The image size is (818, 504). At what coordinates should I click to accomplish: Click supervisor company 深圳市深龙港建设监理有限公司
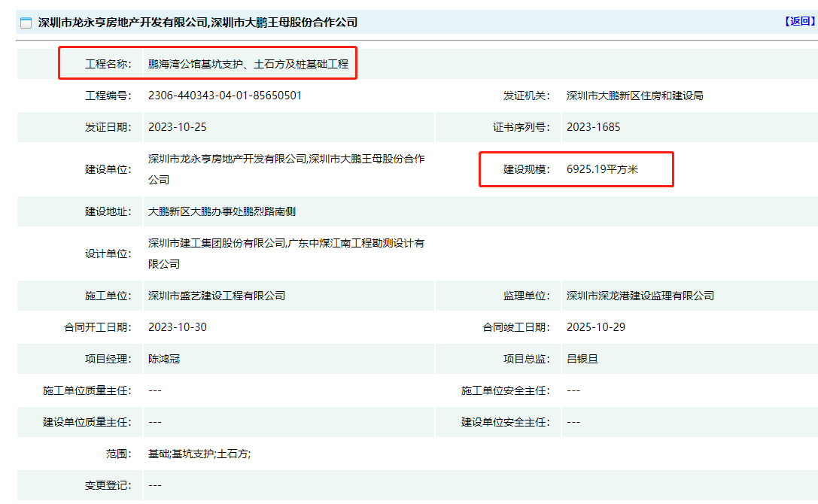tap(640, 296)
